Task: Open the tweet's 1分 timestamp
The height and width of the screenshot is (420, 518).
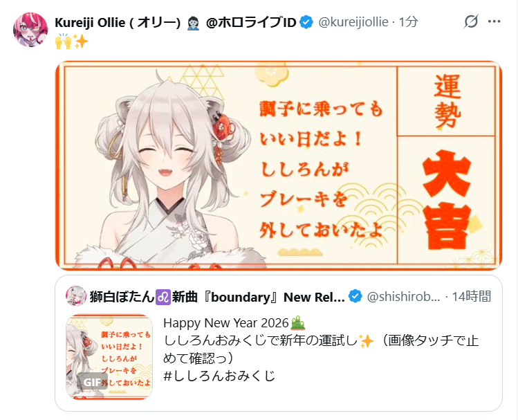Action: coord(408,22)
